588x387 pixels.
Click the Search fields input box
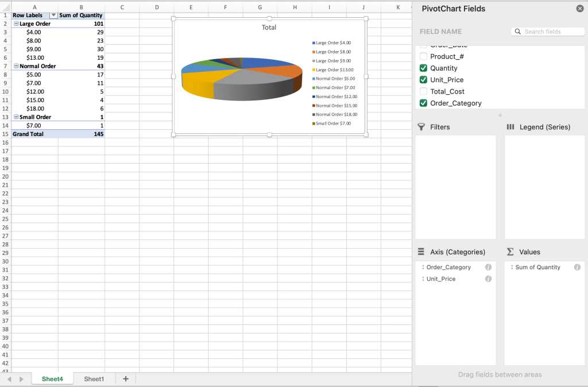pyautogui.click(x=547, y=32)
